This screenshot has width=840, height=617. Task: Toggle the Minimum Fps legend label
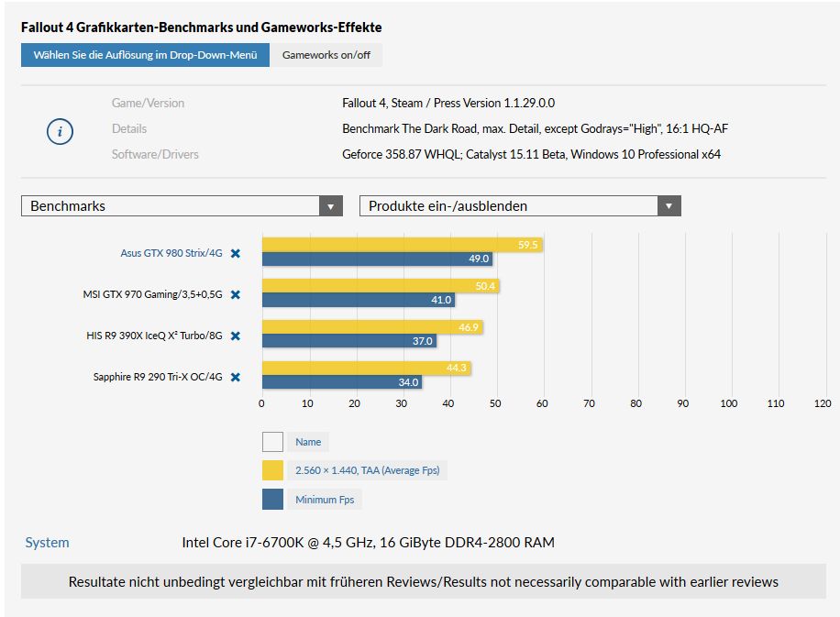click(325, 499)
